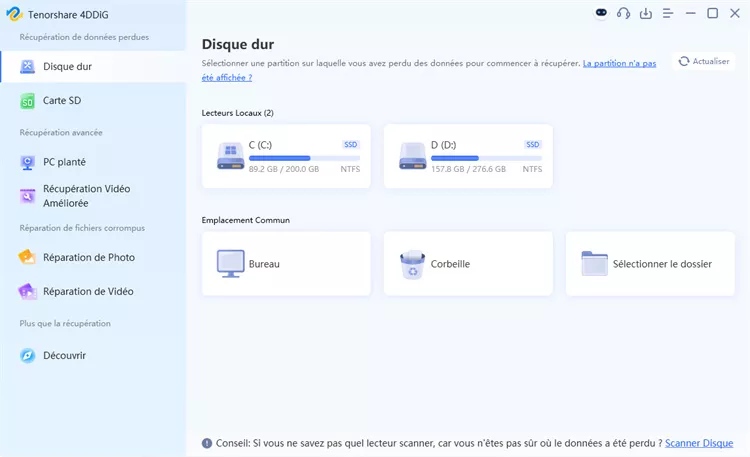Click the 89.2 GB / 200.0 GB text
The height and width of the screenshot is (457, 750).
pyautogui.click(x=284, y=169)
